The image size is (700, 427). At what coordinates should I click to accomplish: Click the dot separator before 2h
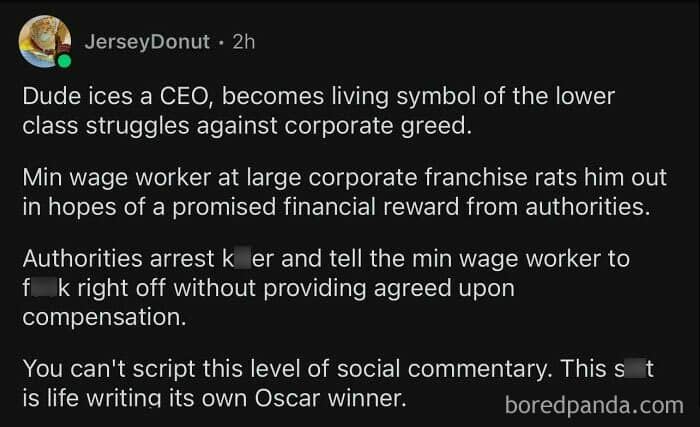pos(222,42)
